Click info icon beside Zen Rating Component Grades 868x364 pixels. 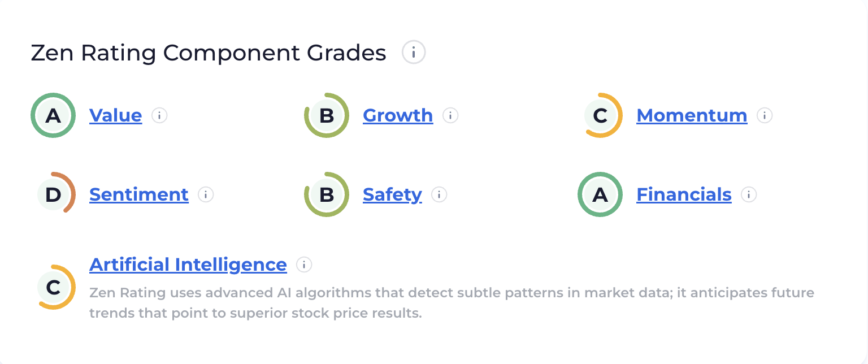coord(414,53)
